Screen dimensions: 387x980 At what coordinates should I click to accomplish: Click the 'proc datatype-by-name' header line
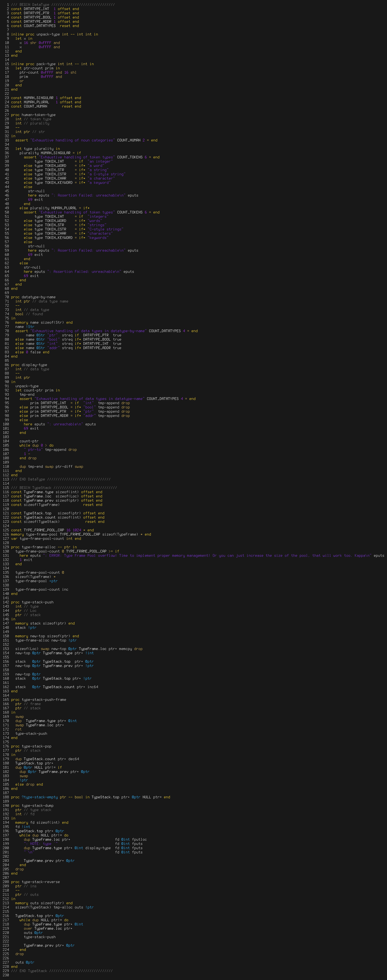pyautogui.click(x=33, y=297)
